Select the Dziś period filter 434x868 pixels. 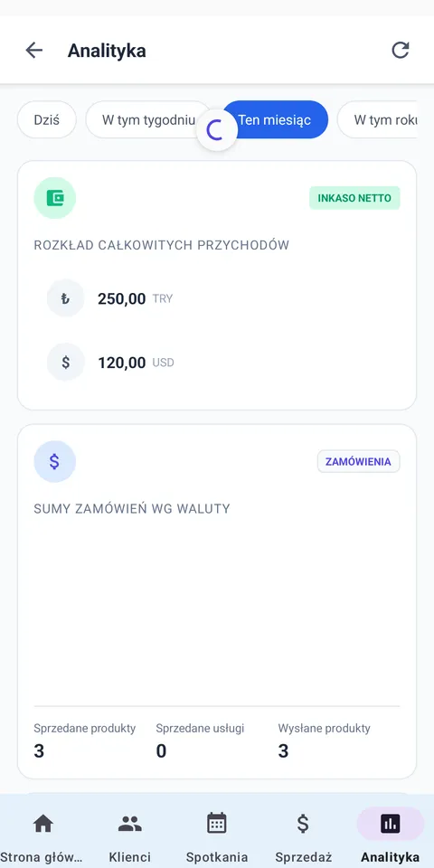click(x=47, y=119)
